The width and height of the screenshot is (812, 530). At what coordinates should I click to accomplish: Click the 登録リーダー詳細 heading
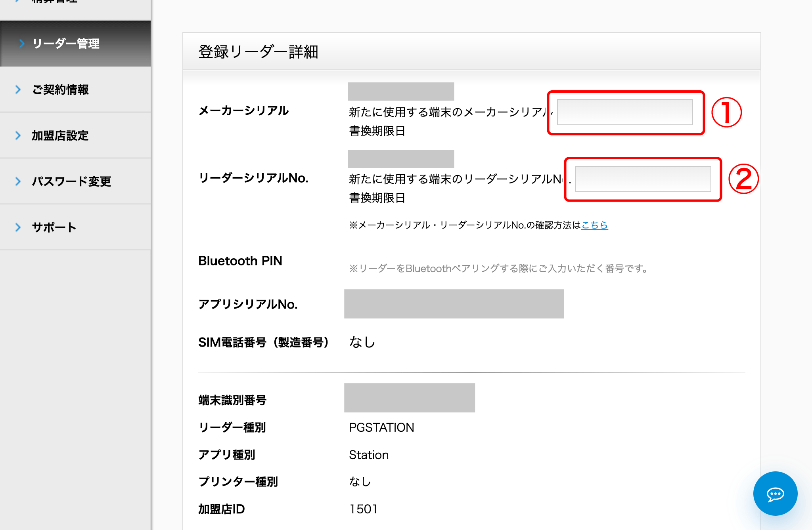(258, 52)
